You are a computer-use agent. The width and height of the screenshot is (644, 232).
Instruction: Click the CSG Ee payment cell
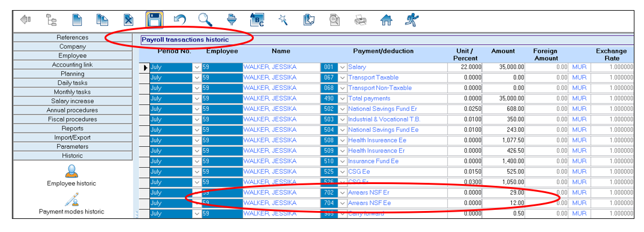click(397, 171)
